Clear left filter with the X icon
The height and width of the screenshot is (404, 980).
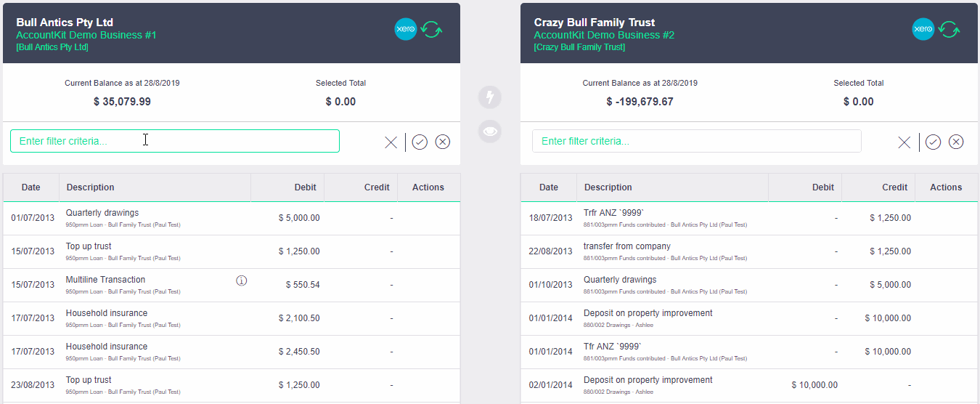click(x=391, y=142)
